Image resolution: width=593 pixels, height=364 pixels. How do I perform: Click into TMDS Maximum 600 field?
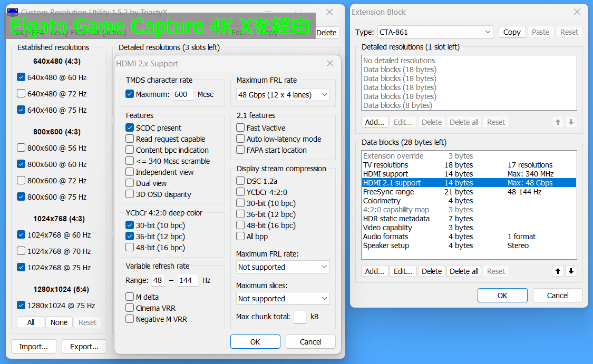coord(183,94)
